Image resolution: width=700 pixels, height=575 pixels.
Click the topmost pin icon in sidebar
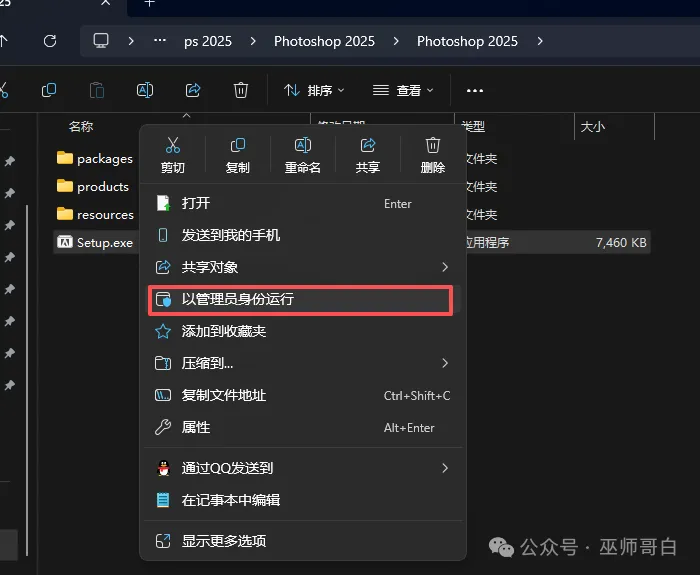9,161
